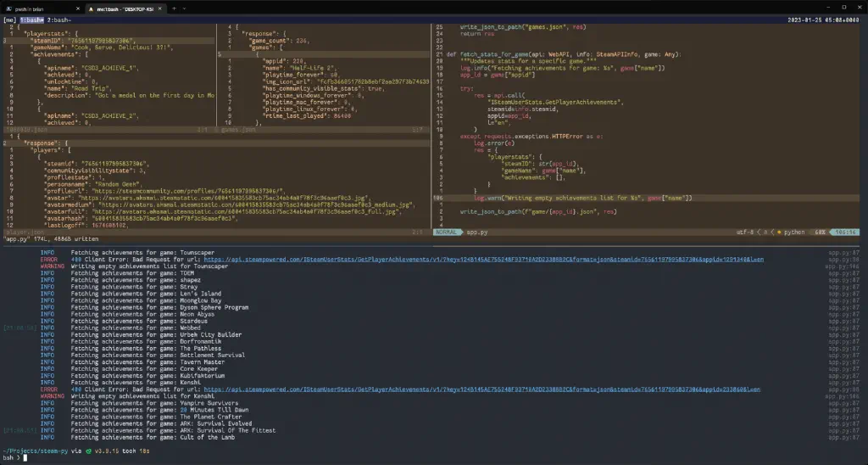This screenshot has width=868, height=465.
Task: Click the log.warn line 106 in app.py
Action: tap(583, 198)
